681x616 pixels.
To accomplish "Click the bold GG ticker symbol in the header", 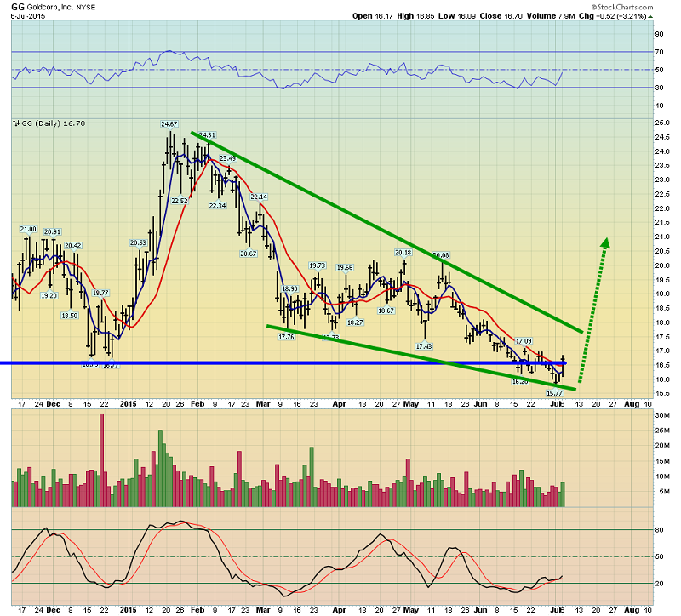I will (18, 7).
